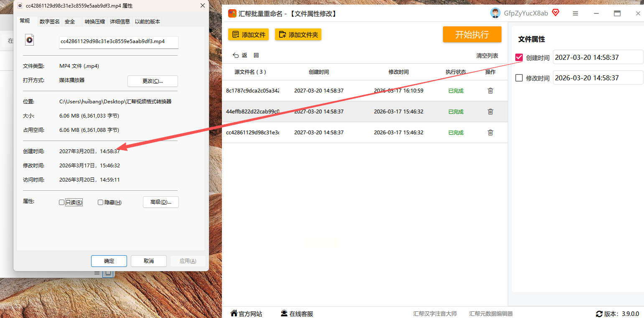
Task: Click the username GfpZyYucX8ab
Action: point(526,13)
